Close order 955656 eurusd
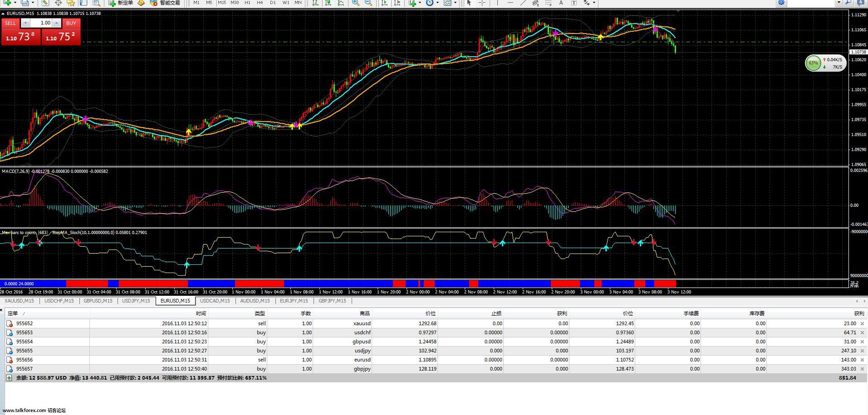868x415 pixels. tap(862, 360)
